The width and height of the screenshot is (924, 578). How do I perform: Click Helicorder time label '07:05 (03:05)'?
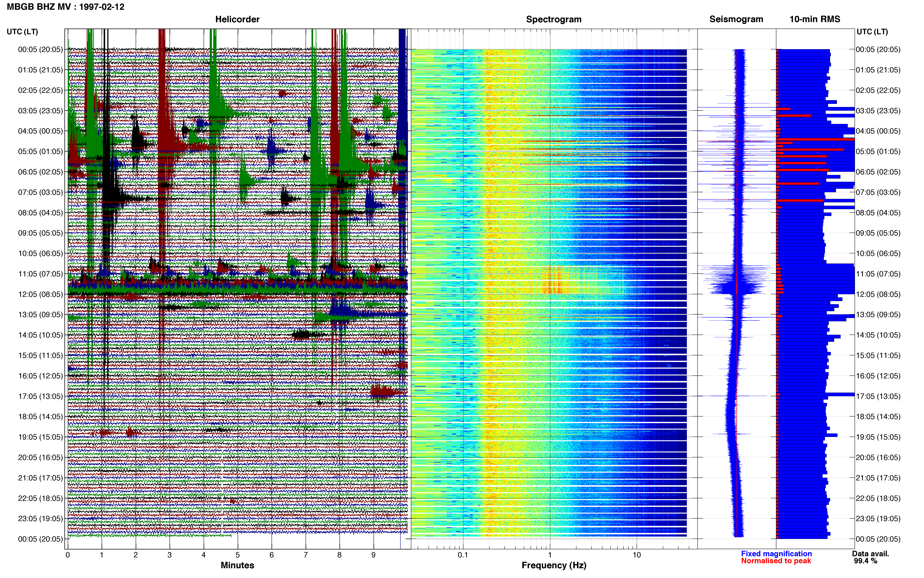[41, 192]
